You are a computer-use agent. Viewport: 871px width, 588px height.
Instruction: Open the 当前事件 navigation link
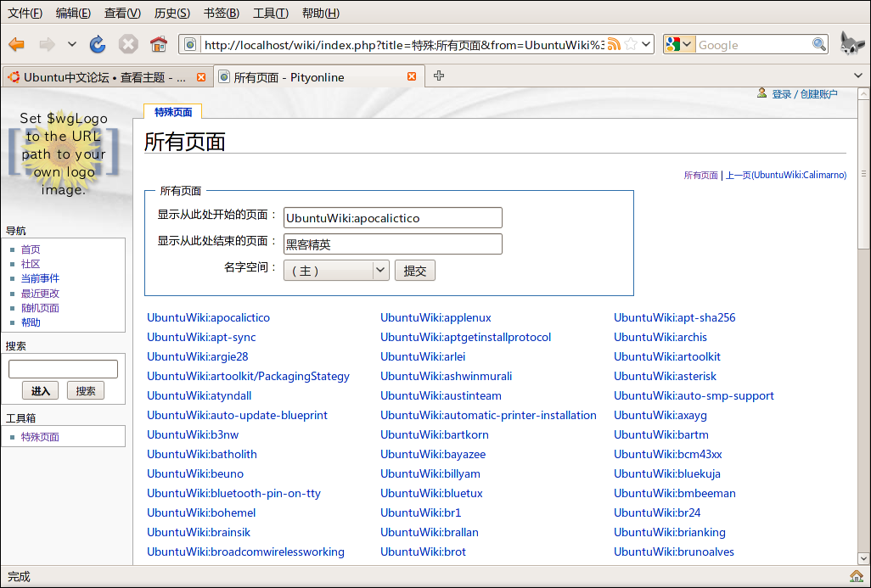(x=40, y=278)
